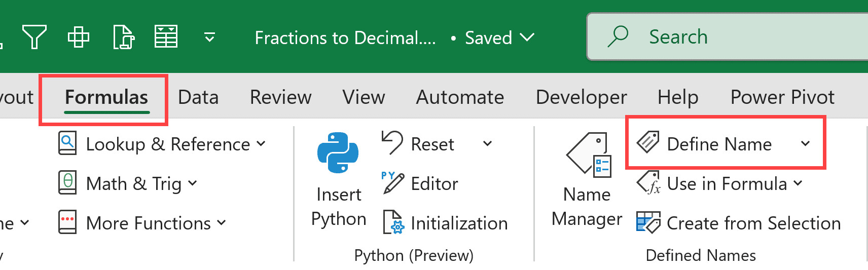Open the Power Pivot tab
This screenshot has width=868, height=270.
click(x=782, y=97)
